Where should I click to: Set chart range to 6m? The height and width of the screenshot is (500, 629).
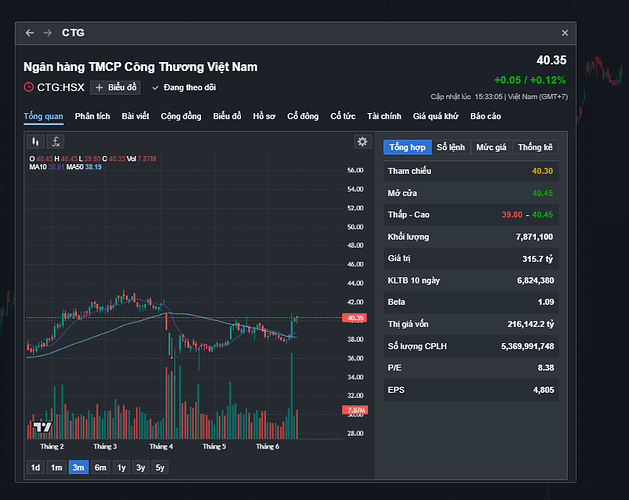tap(100, 467)
